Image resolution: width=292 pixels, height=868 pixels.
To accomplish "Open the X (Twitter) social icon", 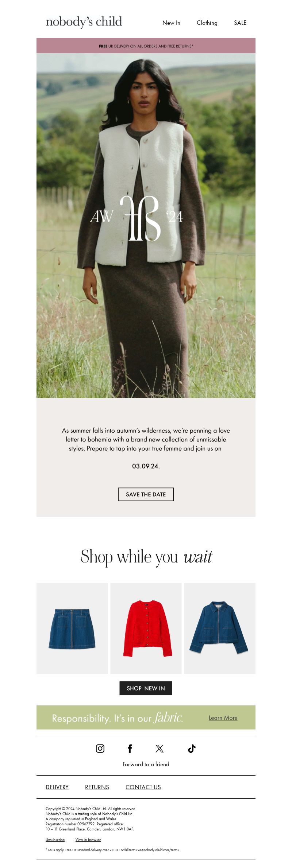I will click(160, 748).
